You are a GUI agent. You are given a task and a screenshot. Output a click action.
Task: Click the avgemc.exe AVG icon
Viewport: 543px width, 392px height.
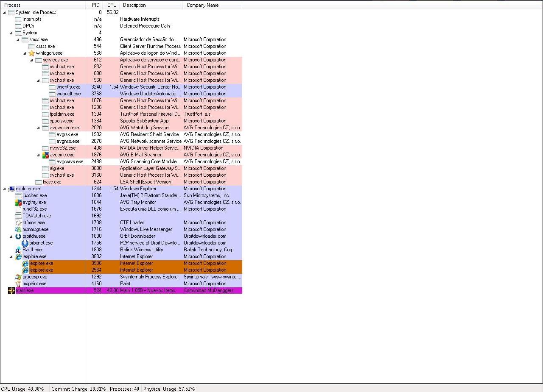(45, 155)
